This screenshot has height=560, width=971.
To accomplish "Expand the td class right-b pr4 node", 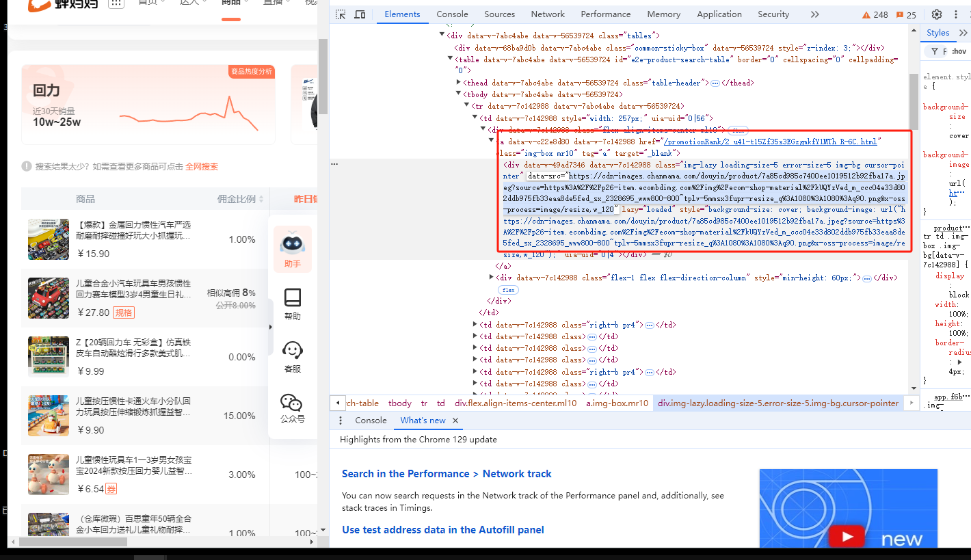I will click(475, 325).
